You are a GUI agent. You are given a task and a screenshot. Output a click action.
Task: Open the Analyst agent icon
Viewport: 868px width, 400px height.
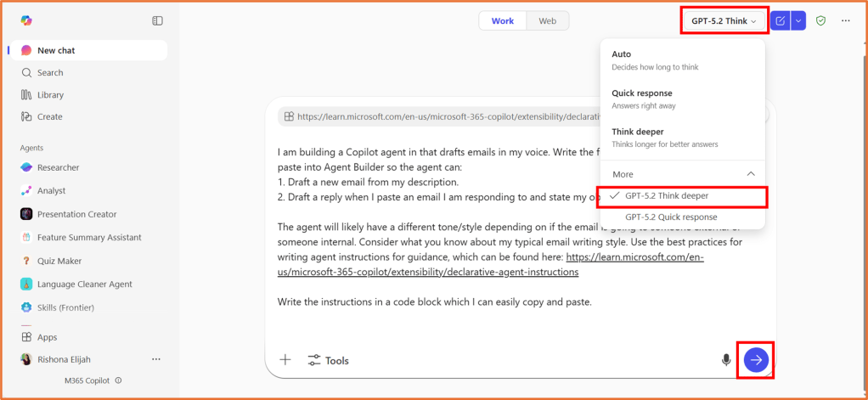click(x=26, y=190)
